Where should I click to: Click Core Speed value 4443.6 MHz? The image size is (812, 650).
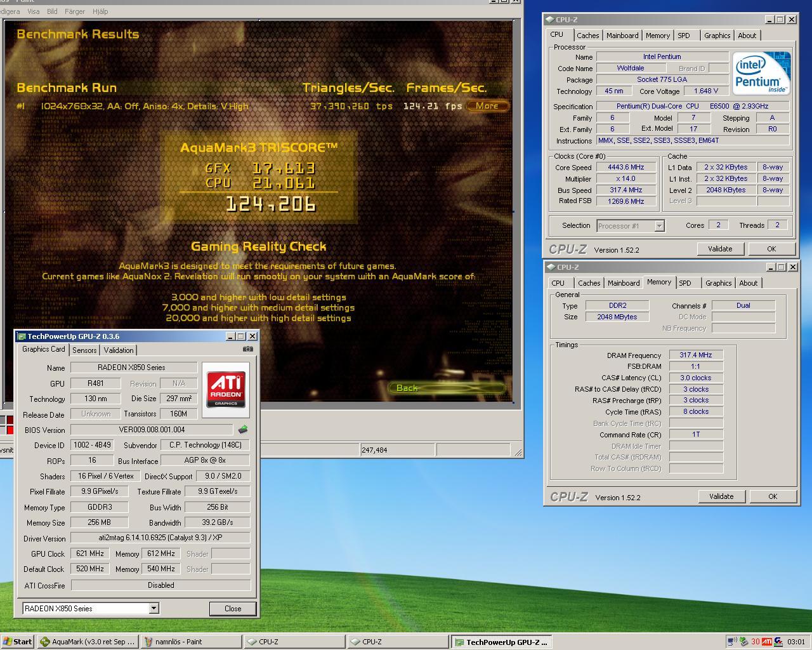(625, 168)
